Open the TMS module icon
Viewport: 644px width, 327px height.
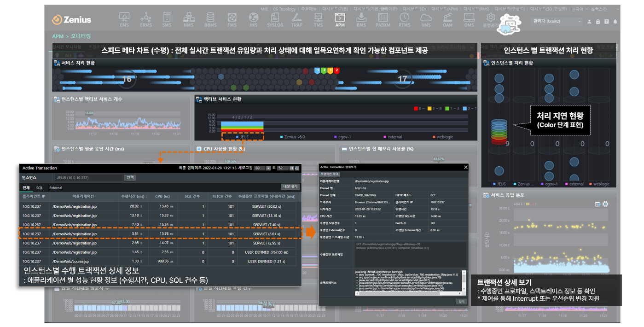[319, 19]
